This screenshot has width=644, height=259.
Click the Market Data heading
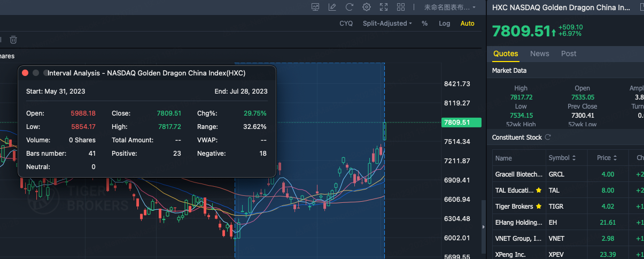[x=509, y=70]
